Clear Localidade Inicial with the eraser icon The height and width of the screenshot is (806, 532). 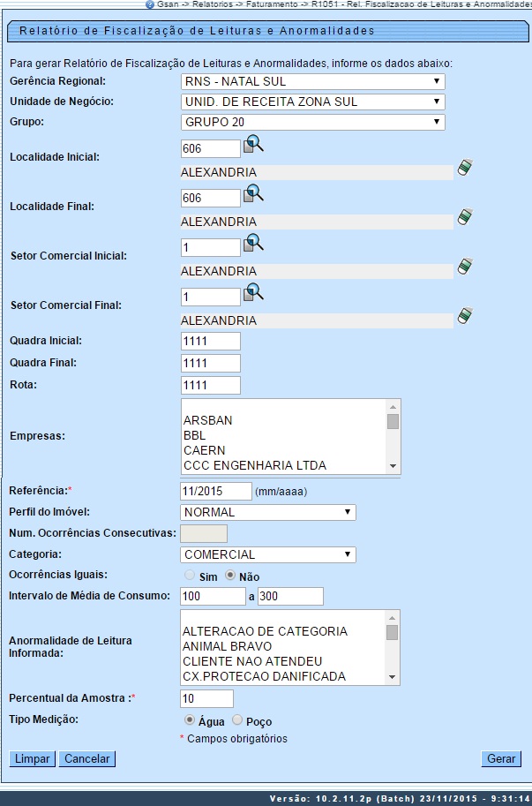[465, 168]
